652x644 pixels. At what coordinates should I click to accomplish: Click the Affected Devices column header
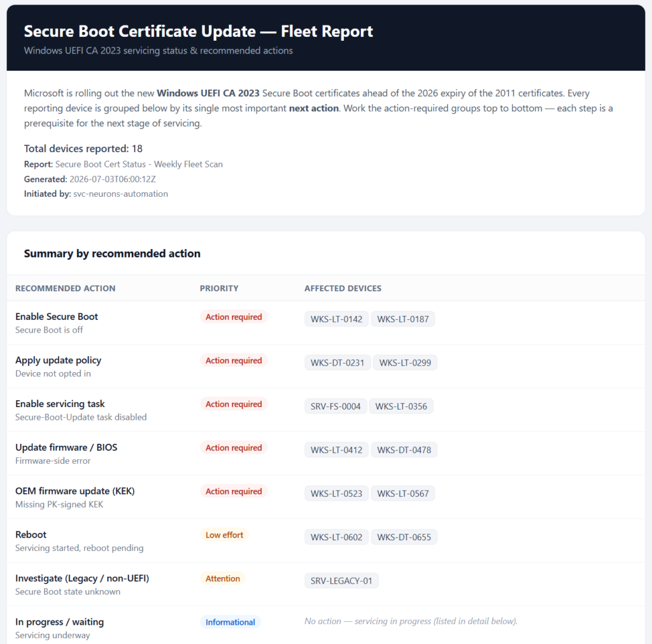(x=343, y=289)
